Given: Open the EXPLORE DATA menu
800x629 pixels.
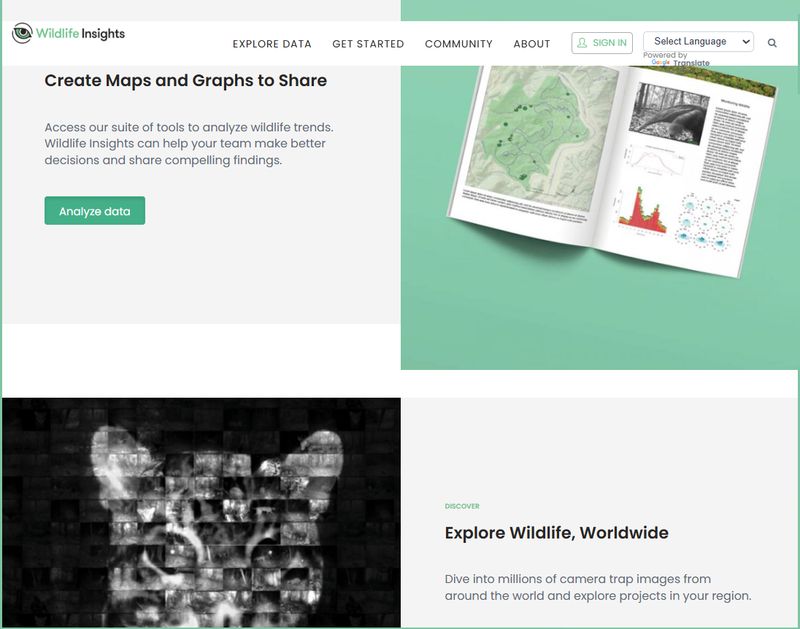Looking at the screenshot, I should point(271,44).
